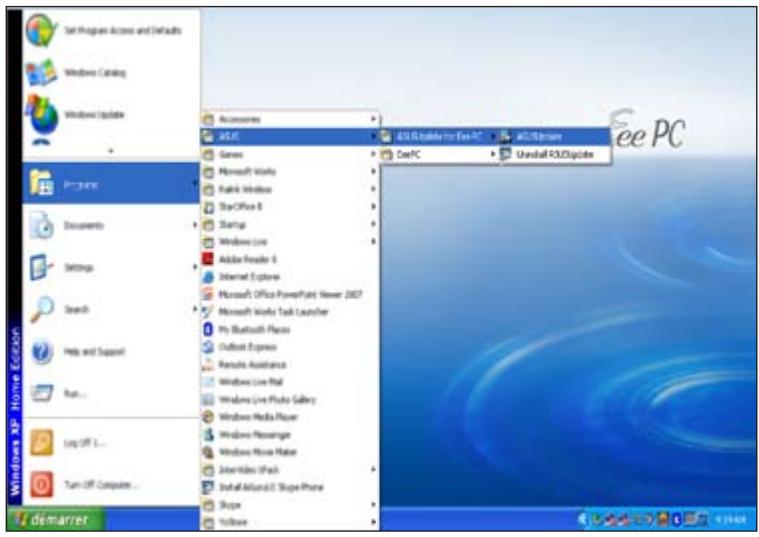This screenshot has width=759, height=537.
Task: Open Help and Support
Action: tap(111, 352)
